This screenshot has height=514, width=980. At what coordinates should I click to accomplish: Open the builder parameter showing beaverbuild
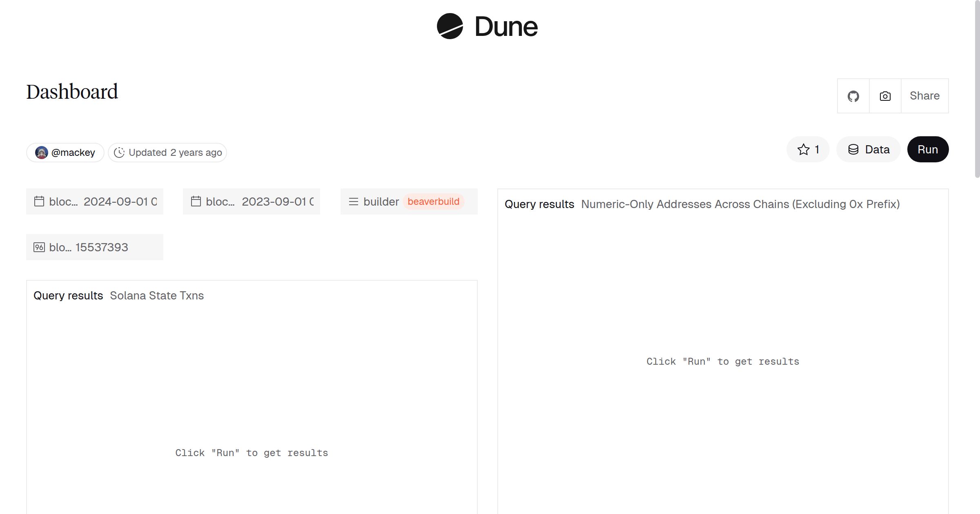(433, 202)
